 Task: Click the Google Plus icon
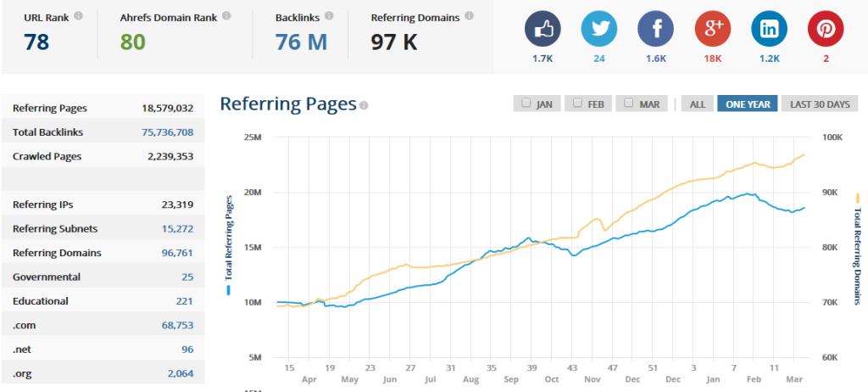click(x=713, y=30)
